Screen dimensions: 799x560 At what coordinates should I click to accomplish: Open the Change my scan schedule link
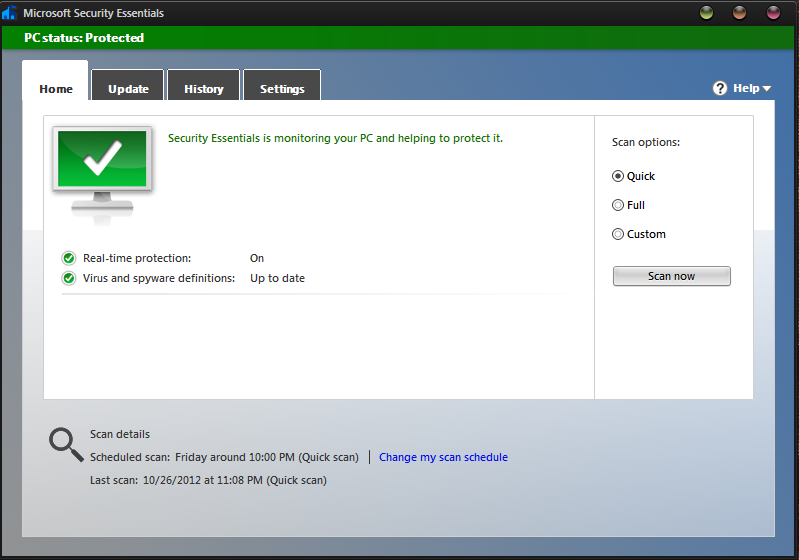point(443,457)
